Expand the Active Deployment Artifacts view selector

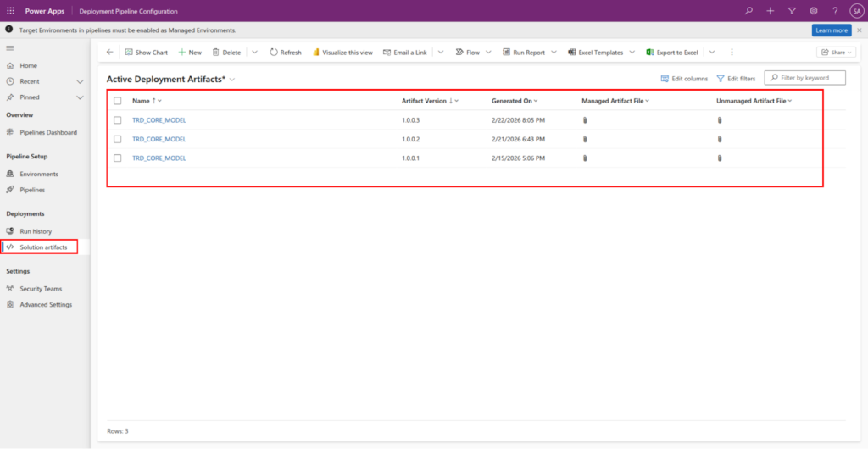232,79
